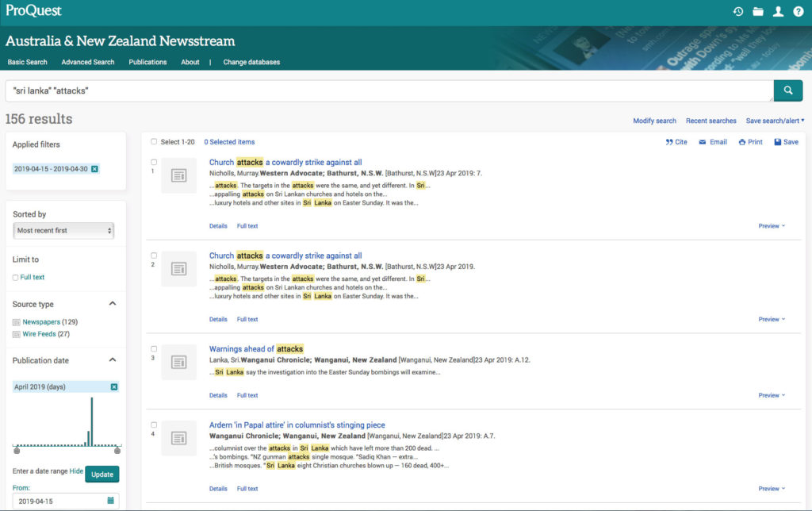
Task: Click the magnifying glass search button
Action: 788,90
